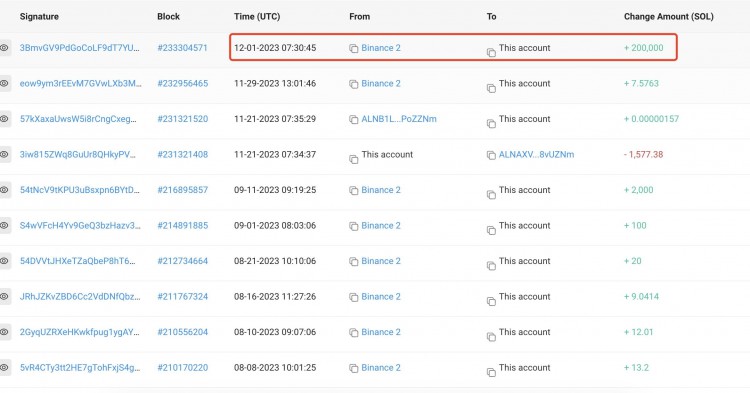Open ALNAXV...8vUZNm recipient address
750x393 pixels.
[x=536, y=154]
